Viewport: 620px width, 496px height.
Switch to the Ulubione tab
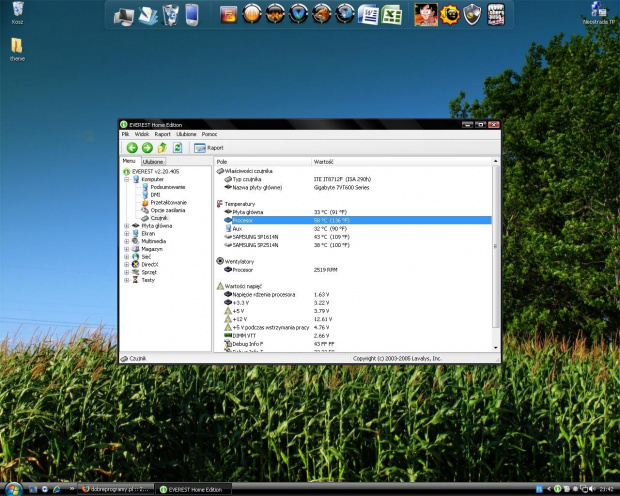click(154, 161)
